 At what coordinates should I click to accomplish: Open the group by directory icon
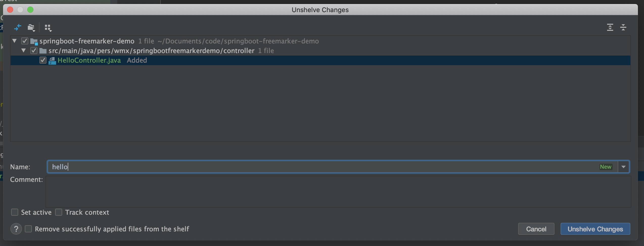pos(31,27)
